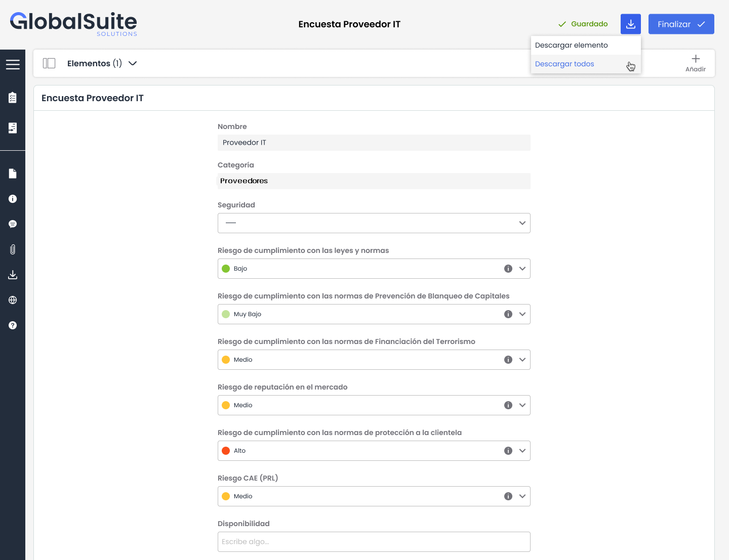Open the hamburger menu in sidebar

pyautogui.click(x=13, y=64)
